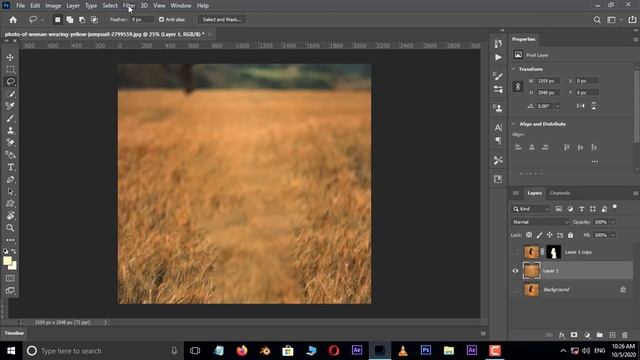Toggle the layer filter on/off switch
The height and width of the screenshot is (360, 640).
coord(615,207)
